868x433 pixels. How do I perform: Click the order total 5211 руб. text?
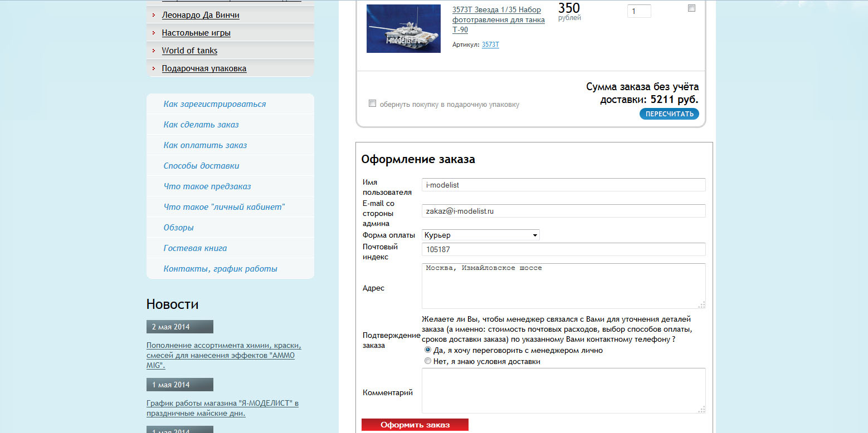[674, 100]
